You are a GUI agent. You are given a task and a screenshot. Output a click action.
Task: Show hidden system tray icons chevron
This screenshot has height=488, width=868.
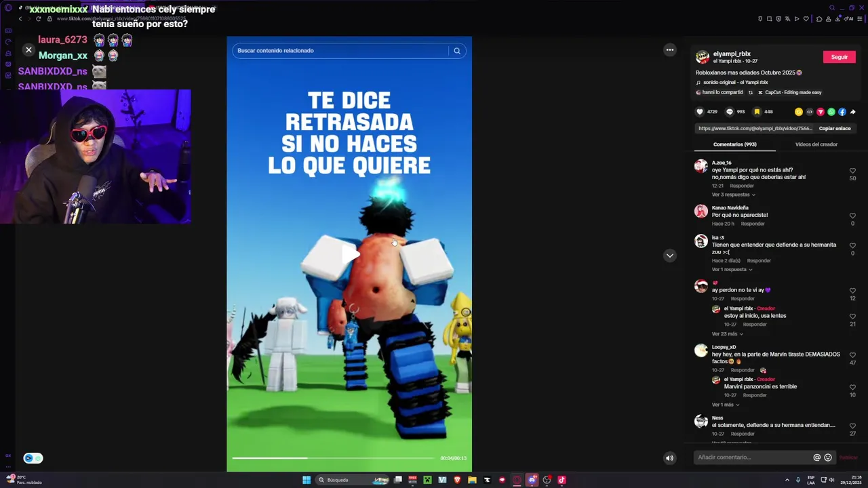pyautogui.click(x=787, y=480)
